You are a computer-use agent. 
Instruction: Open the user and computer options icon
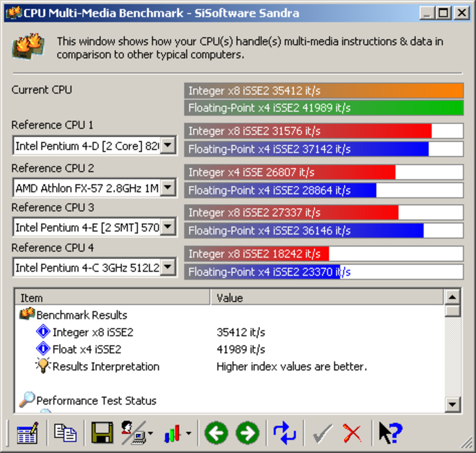(133, 433)
